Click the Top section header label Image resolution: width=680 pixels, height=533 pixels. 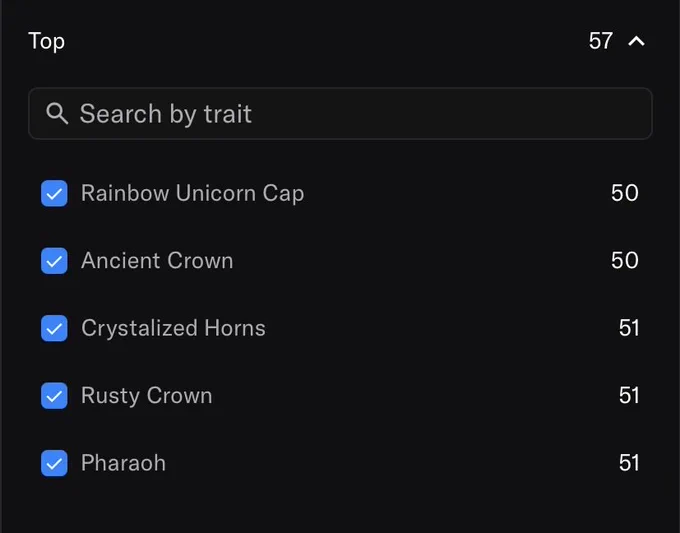(x=46, y=42)
